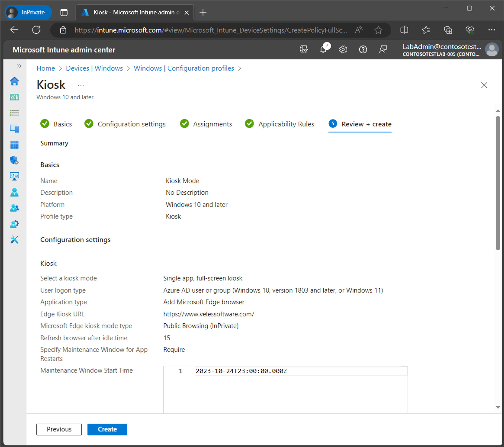Viewport: 504px width, 447px height.
Task: Click the InPrivate profile button
Action: (28, 12)
